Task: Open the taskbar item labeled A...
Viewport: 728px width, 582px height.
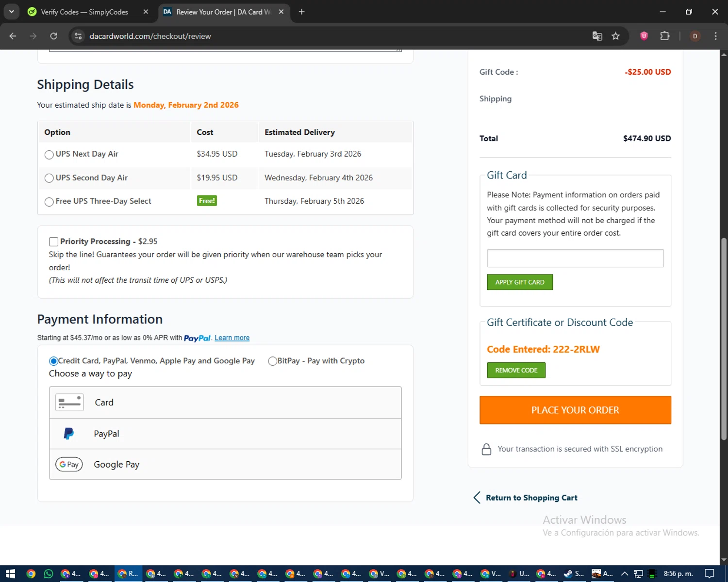Action: pyautogui.click(x=602, y=574)
